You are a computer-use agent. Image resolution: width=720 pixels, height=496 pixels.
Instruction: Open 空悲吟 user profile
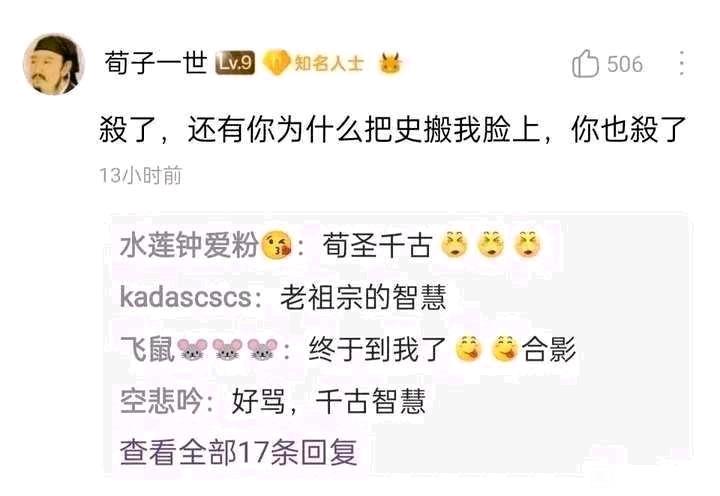click(x=161, y=401)
